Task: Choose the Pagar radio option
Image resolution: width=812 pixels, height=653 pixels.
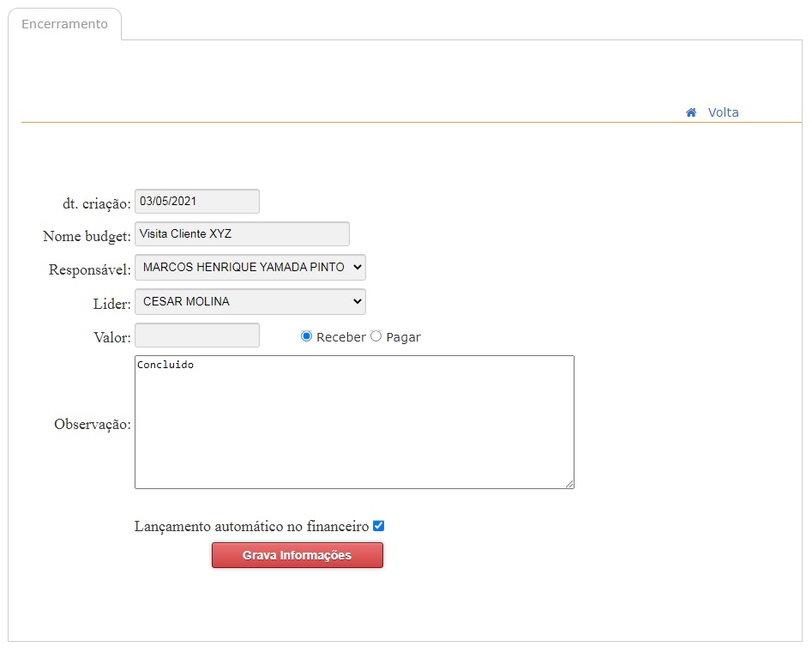Action: (x=376, y=336)
